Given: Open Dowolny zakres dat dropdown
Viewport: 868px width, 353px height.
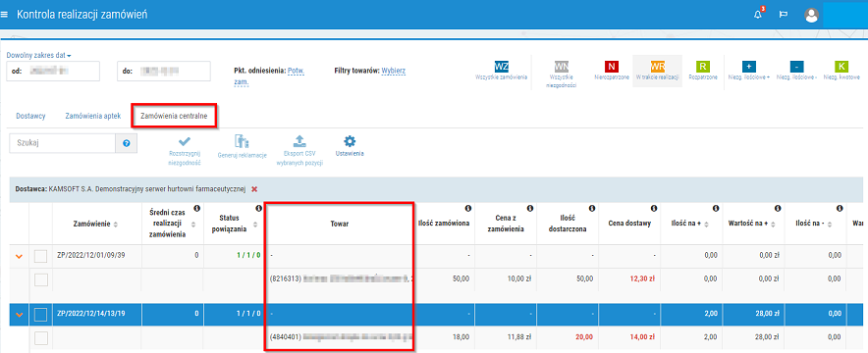Looking at the screenshot, I should (x=38, y=55).
